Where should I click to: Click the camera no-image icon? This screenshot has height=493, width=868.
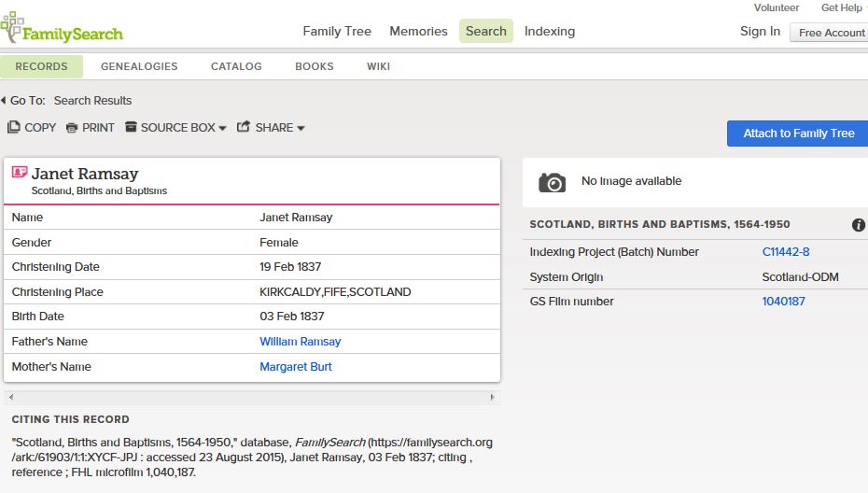[x=553, y=182]
